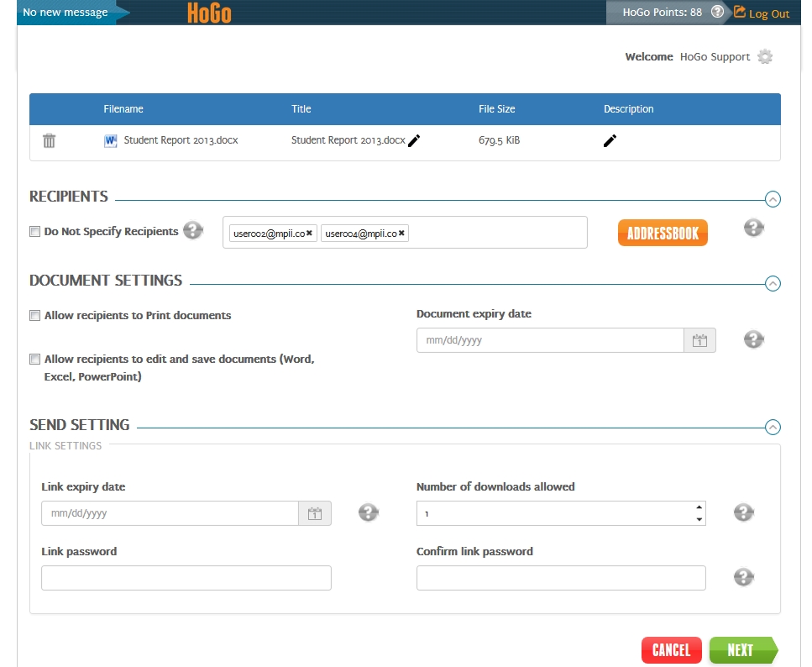
Task: Remove user002@mpii.co recipient tag
Action: click(x=309, y=234)
